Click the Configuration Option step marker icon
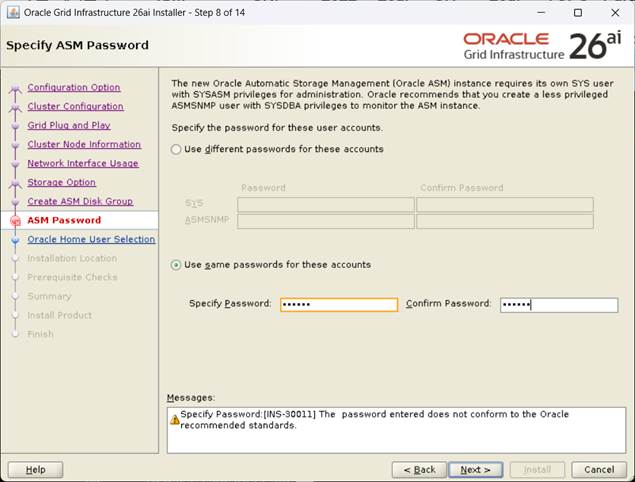Image resolution: width=635 pixels, height=482 pixels. click(15, 88)
